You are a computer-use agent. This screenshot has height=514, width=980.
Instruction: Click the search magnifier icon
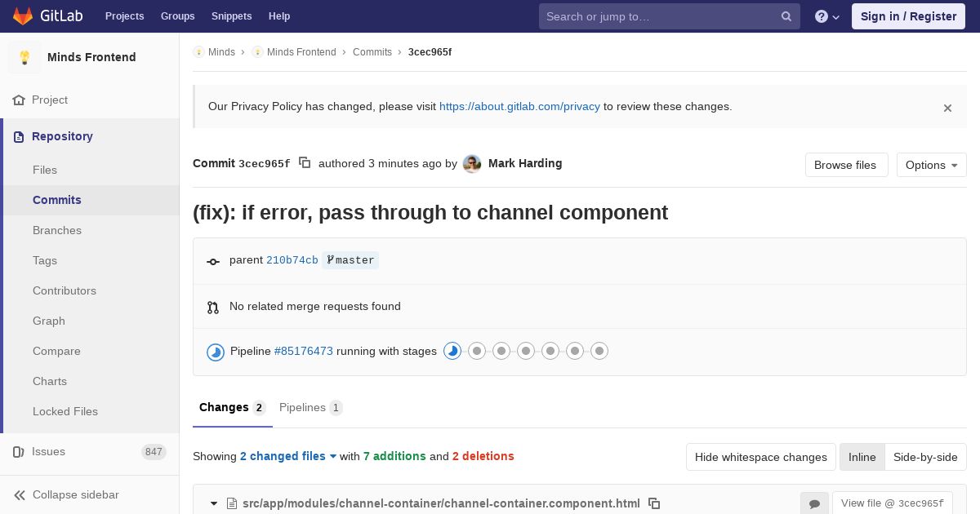[786, 16]
